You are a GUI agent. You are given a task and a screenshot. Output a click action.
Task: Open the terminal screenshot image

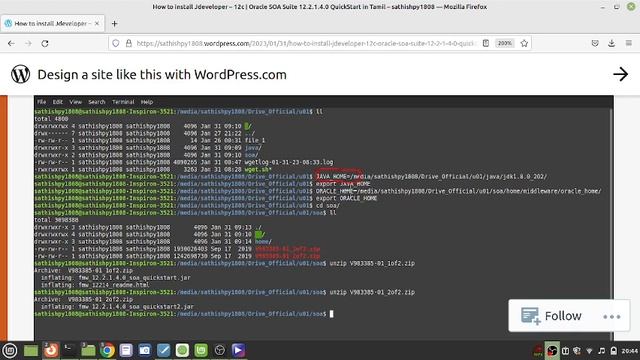tap(324, 218)
